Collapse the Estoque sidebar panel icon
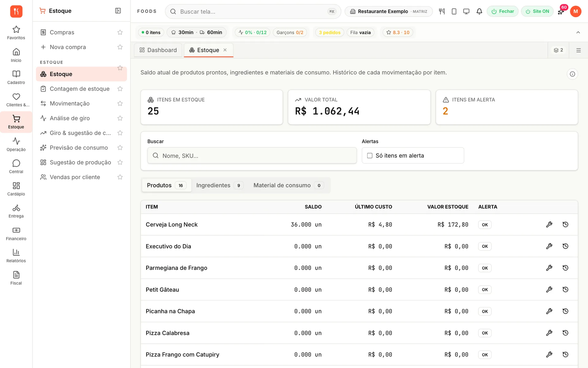The height and width of the screenshot is (368, 588). pyautogui.click(x=118, y=11)
